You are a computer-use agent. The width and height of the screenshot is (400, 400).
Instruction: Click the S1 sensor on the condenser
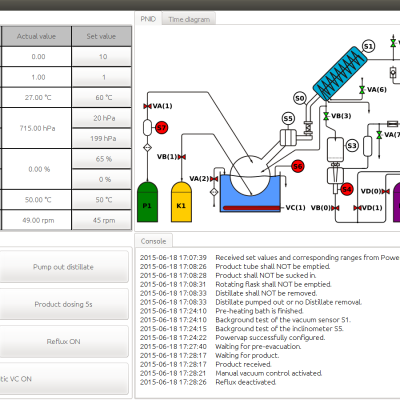[368, 47]
